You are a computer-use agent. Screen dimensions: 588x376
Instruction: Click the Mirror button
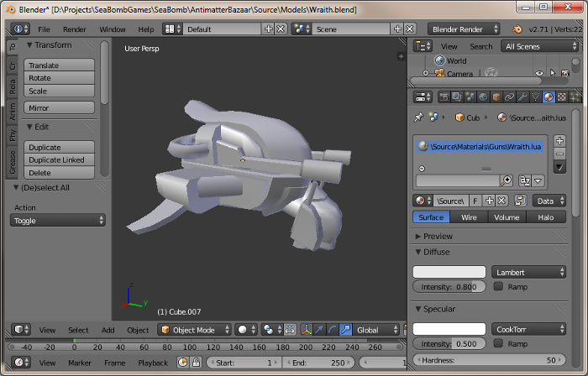[x=60, y=108]
